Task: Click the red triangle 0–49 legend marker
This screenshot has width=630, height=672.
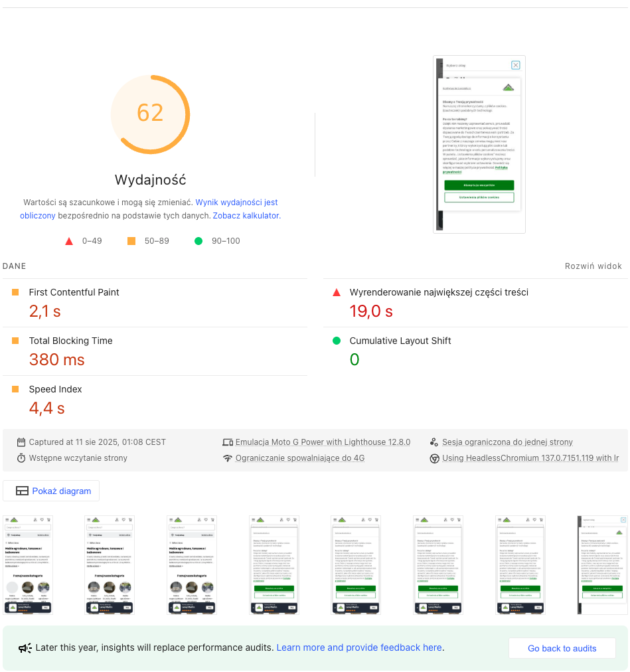Action: tap(69, 241)
